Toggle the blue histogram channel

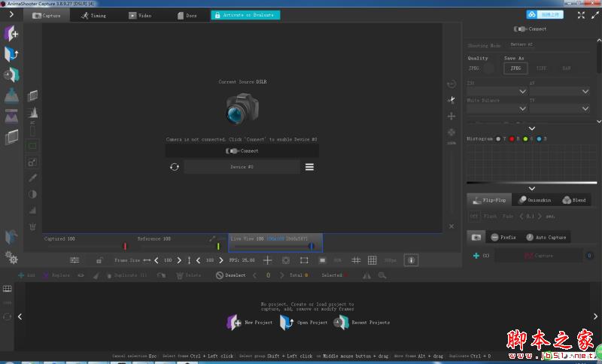[x=539, y=139]
